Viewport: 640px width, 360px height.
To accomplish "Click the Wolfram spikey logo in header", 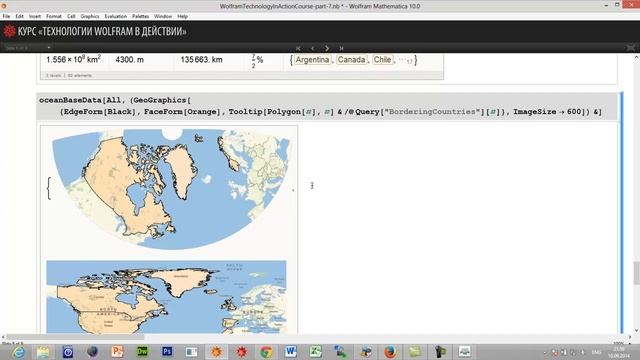I will (x=9, y=31).
